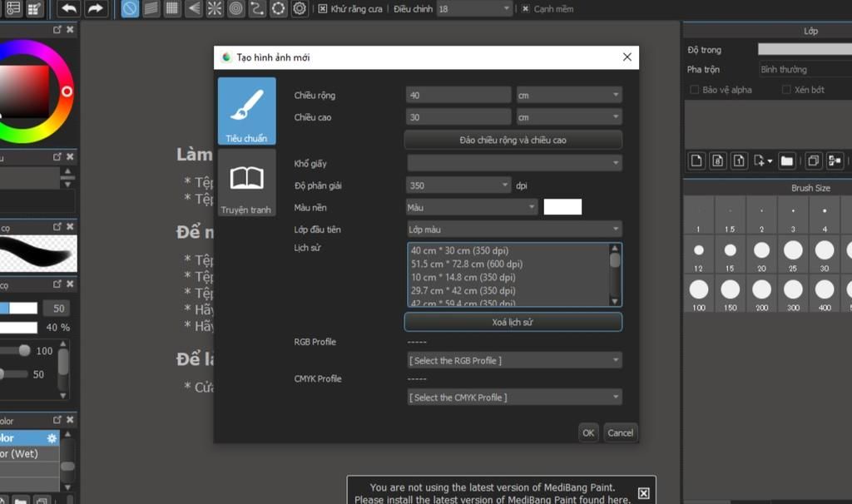Image resolution: width=852 pixels, height=504 pixels.
Task: Add a new layer folder
Action: 787,161
